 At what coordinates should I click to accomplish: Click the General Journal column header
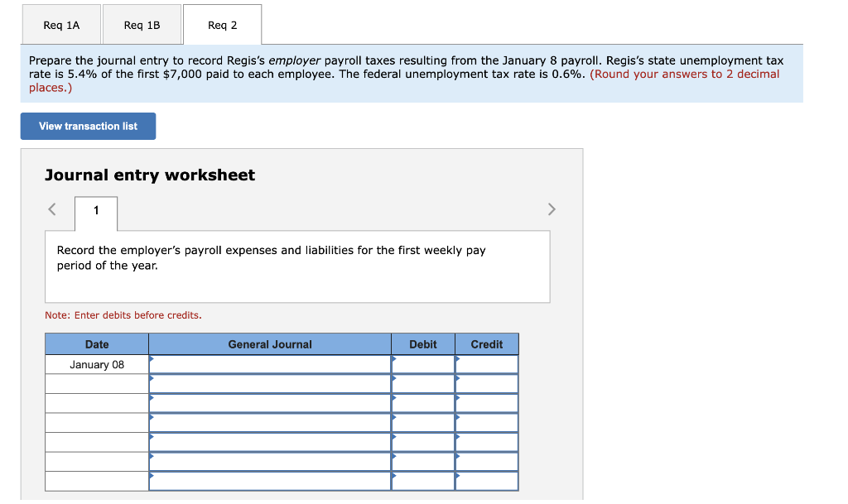(x=270, y=344)
